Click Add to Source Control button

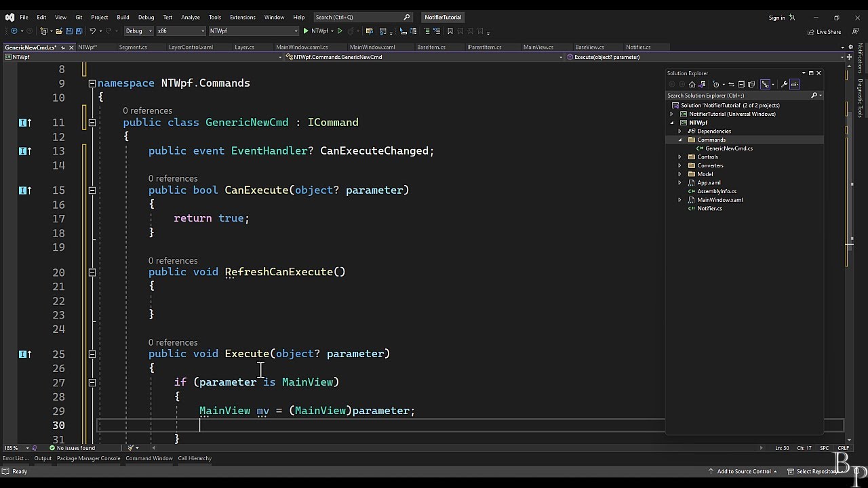tap(743, 472)
